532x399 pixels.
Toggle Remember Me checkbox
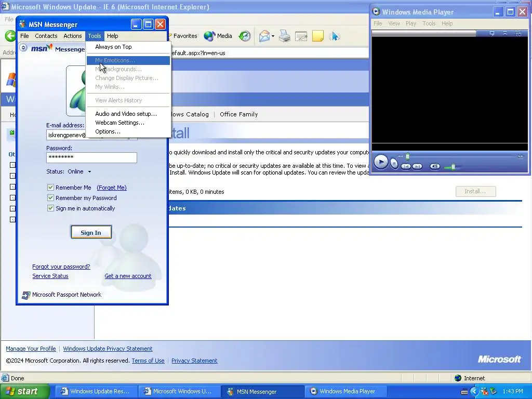pyautogui.click(x=50, y=187)
